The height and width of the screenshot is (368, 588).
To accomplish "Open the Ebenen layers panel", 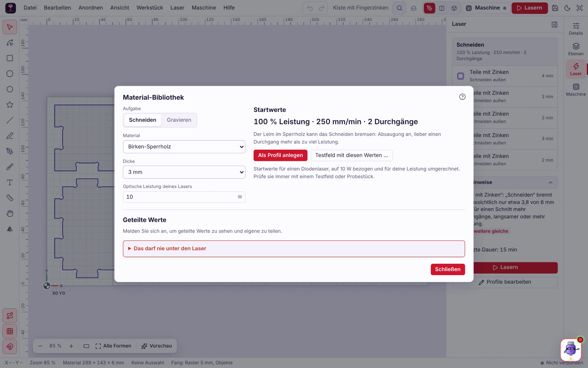I will (x=576, y=49).
